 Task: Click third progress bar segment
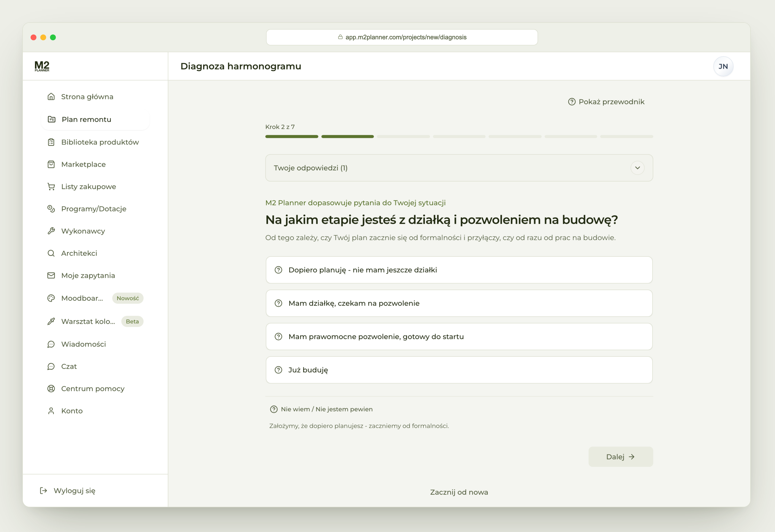(x=403, y=136)
